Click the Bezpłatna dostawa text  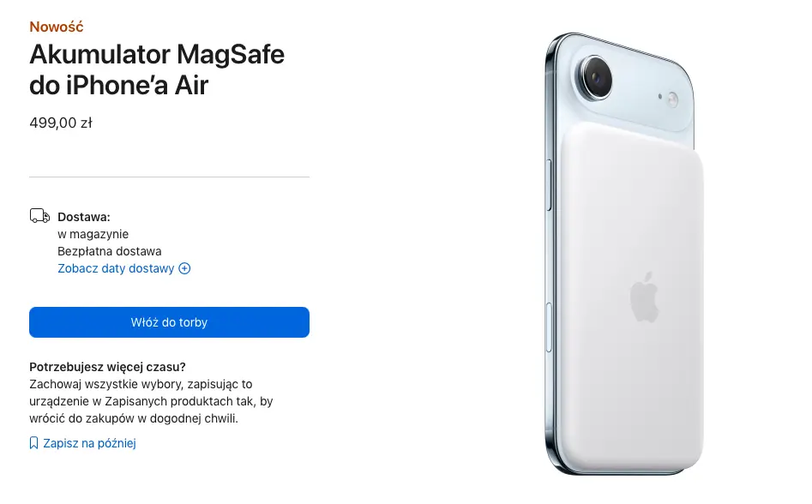point(110,251)
